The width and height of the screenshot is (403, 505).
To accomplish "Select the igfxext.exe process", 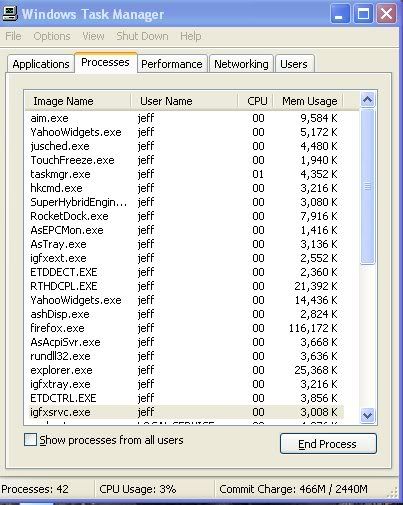I will click(x=185, y=258).
